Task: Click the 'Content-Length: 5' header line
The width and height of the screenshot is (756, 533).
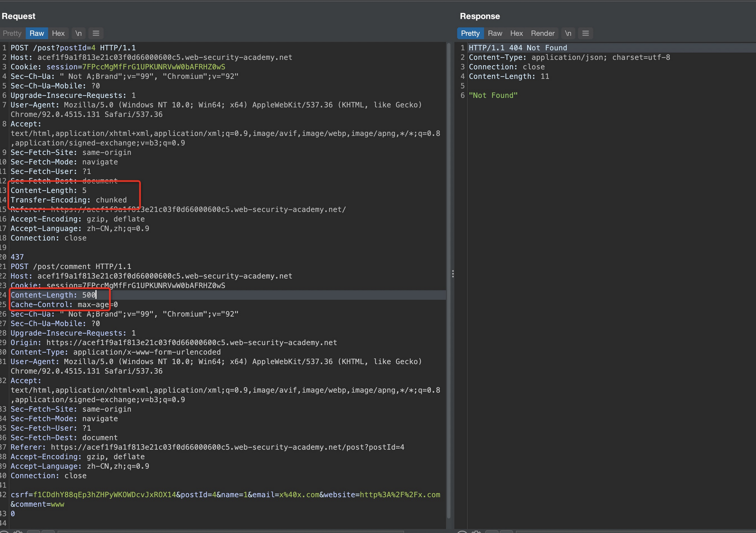Action: (x=48, y=191)
